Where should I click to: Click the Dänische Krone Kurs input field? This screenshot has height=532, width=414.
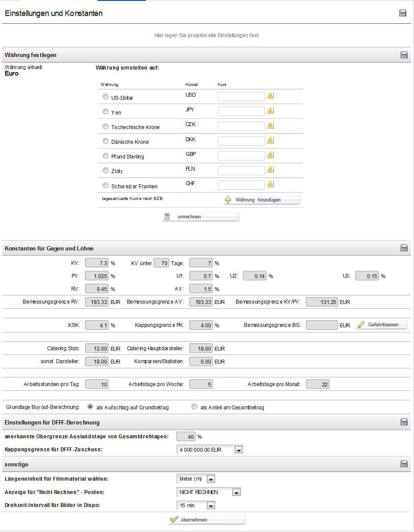(241, 141)
